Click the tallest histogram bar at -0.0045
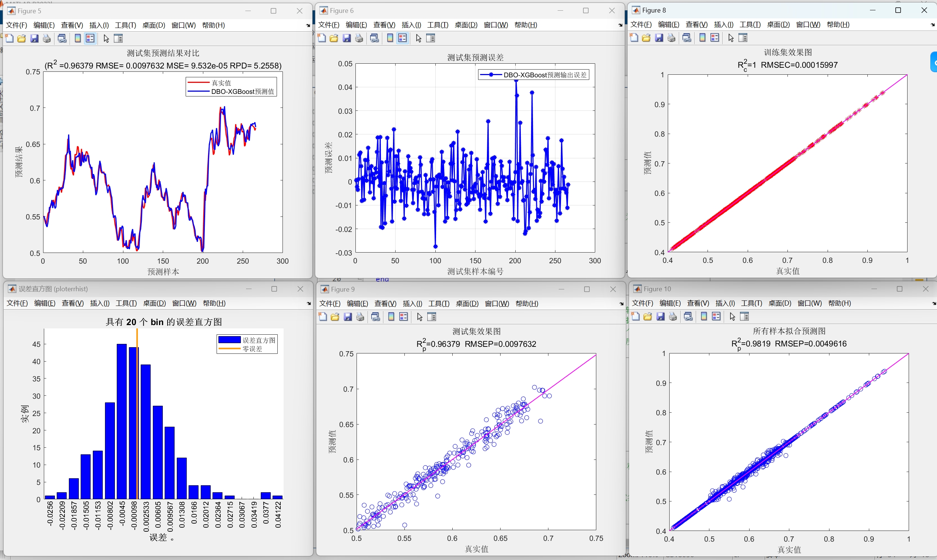Viewport: 937px width, 560px height. pyautogui.click(x=122, y=421)
